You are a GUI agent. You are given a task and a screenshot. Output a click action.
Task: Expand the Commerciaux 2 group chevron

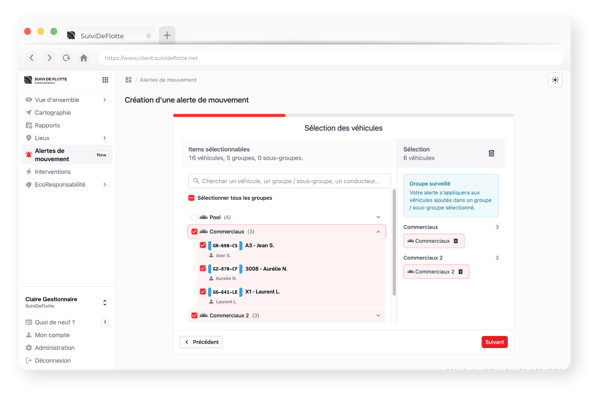(378, 315)
